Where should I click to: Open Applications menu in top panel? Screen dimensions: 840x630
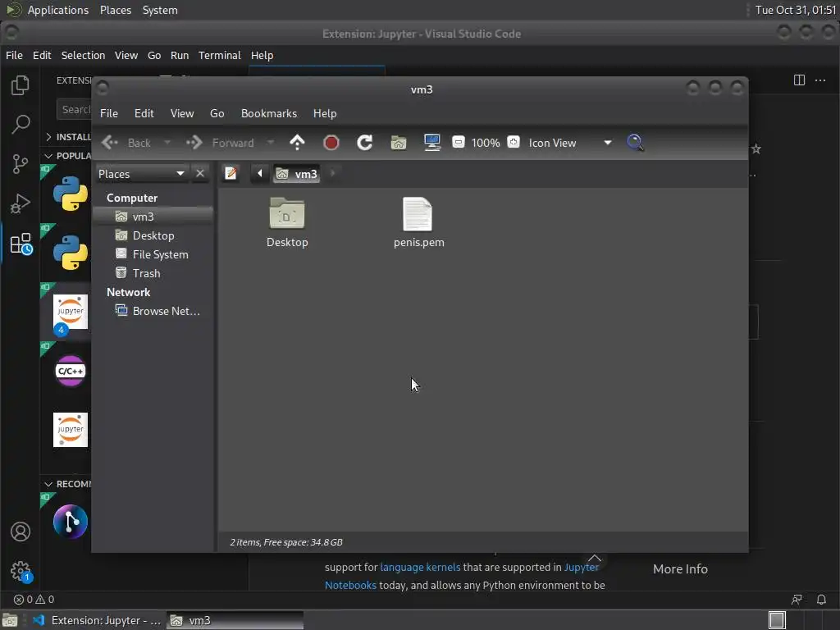tap(58, 10)
